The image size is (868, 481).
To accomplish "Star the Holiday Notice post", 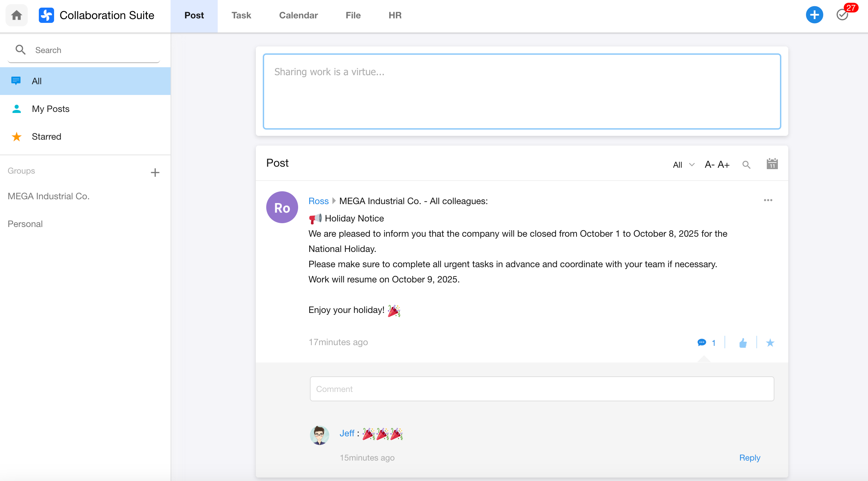I will click(770, 343).
